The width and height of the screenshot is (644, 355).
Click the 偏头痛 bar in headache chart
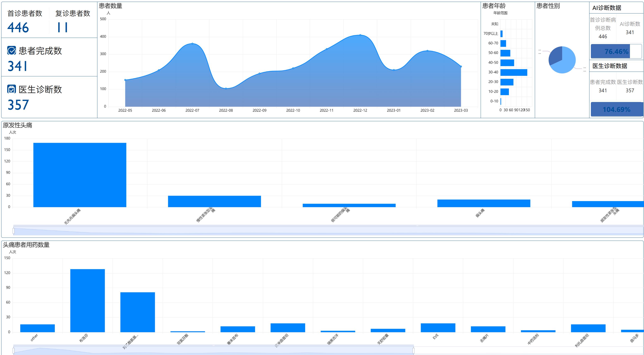point(484,203)
